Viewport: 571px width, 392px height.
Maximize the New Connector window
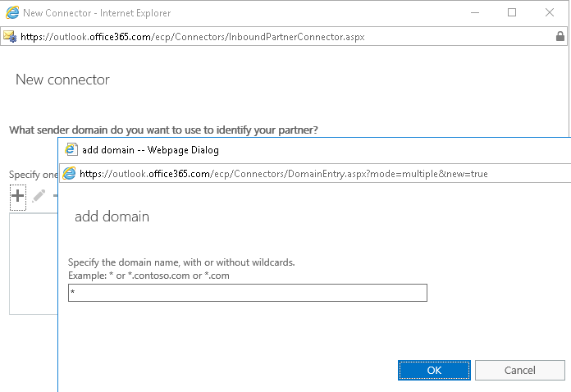point(512,13)
